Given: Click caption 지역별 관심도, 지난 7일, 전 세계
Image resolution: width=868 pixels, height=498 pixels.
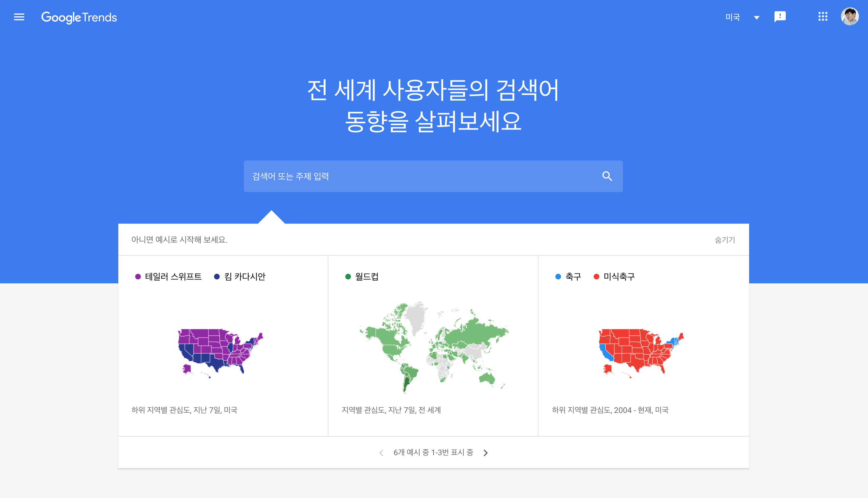Looking at the screenshot, I should [391, 410].
